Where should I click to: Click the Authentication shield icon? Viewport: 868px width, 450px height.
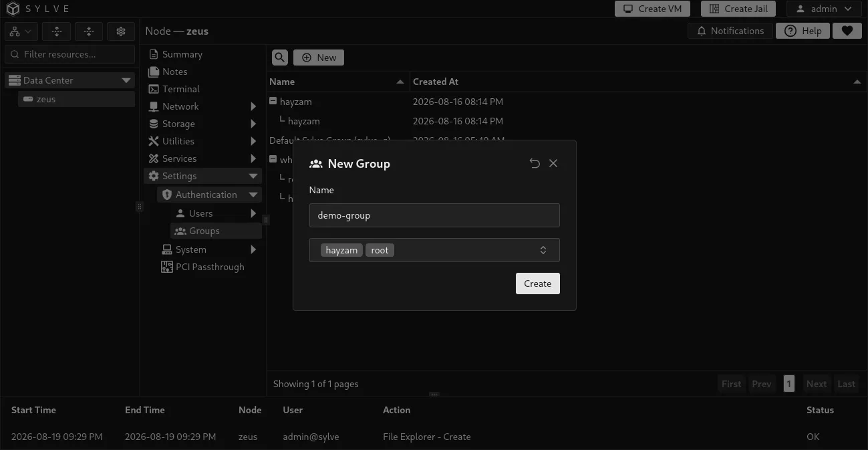tap(167, 195)
